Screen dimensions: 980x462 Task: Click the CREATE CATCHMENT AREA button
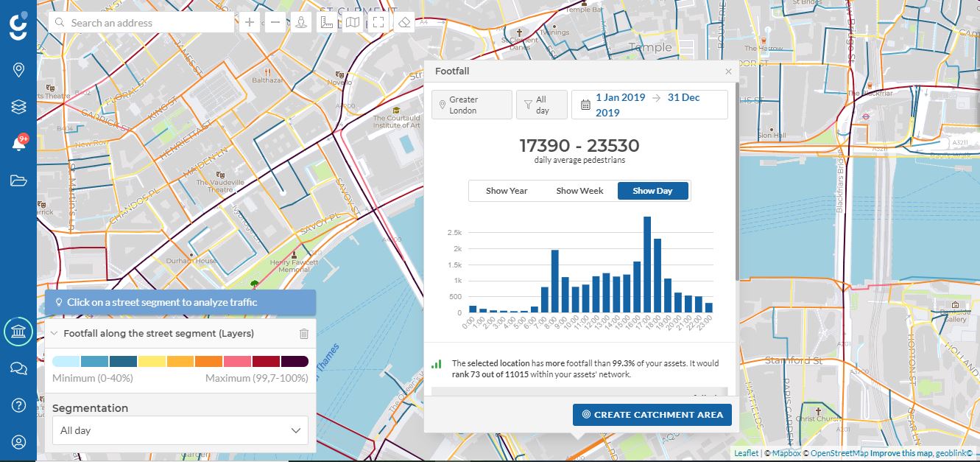click(x=652, y=414)
